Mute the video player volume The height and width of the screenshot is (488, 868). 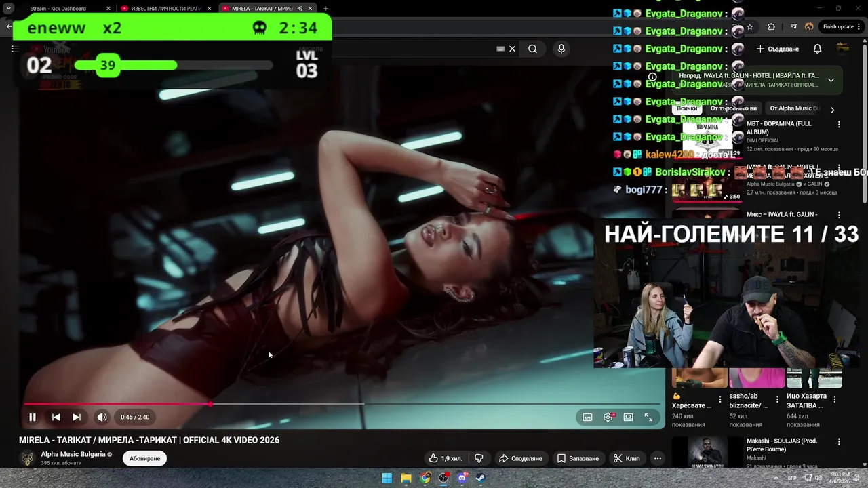tap(102, 417)
